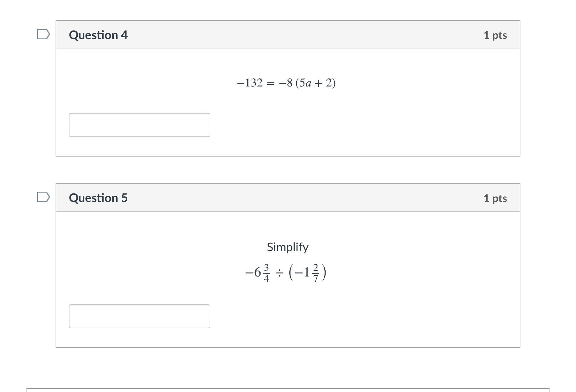Click the −8 coefficient in the equation
The width and height of the screenshot is (576, 392).
click(x=285, y=83)
